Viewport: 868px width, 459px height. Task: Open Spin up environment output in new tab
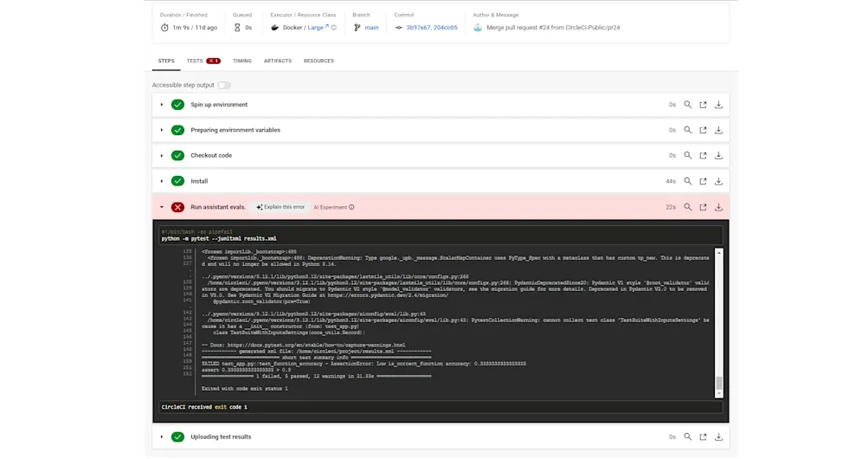(703, 105)
